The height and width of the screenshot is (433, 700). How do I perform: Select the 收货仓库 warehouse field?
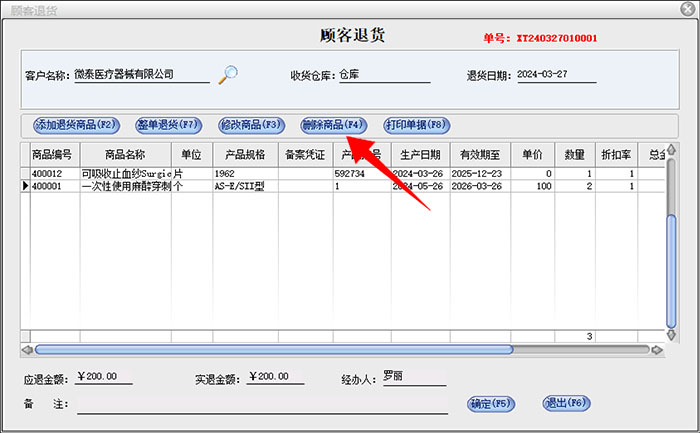384,75
